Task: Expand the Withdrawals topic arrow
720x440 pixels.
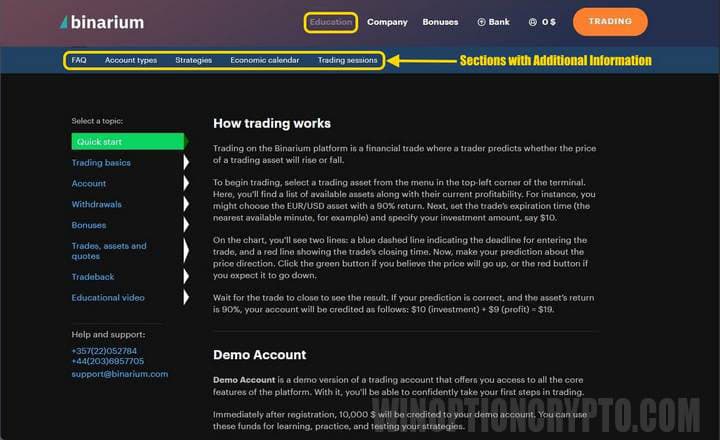Action: [x=186, y=205]
